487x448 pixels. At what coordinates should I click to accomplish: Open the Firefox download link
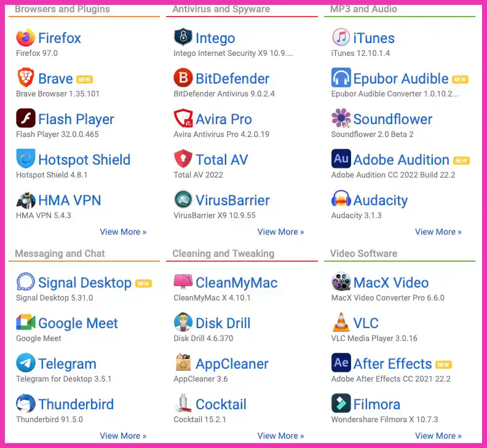[59, 38]
